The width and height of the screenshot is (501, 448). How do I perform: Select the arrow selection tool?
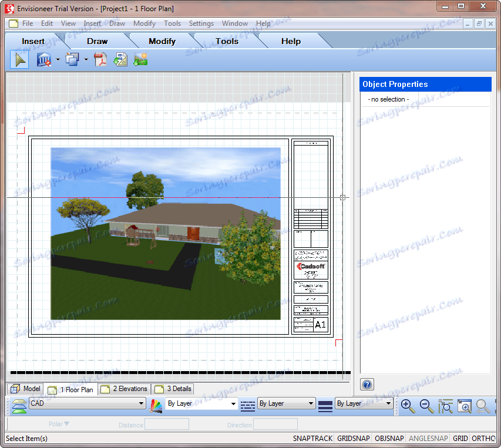(x=19, y=60)
